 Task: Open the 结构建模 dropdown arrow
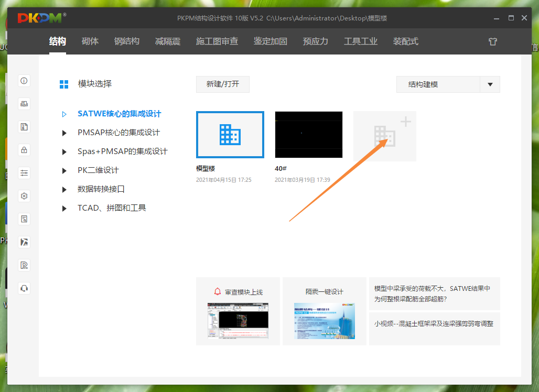(x=491, y=84)
